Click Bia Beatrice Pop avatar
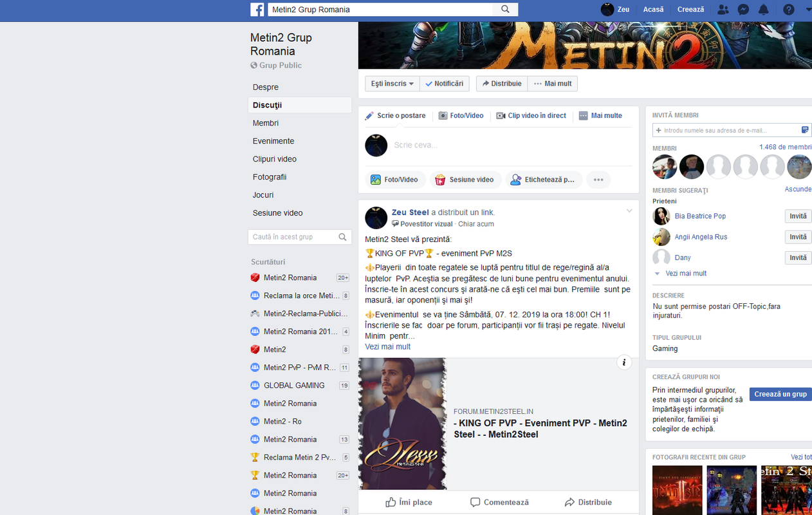This screenshot has width=812, height=515. click(x=661, y=216)
